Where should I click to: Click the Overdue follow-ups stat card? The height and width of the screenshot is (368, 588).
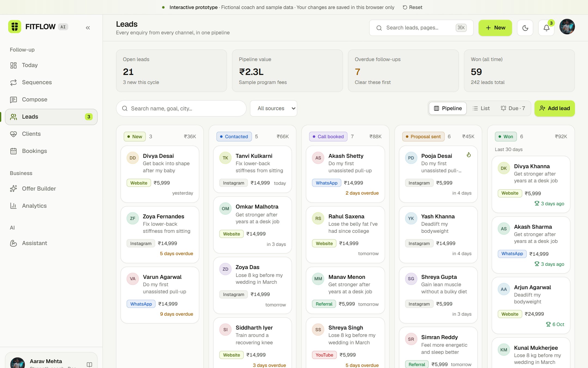click(x=403, y=71)
